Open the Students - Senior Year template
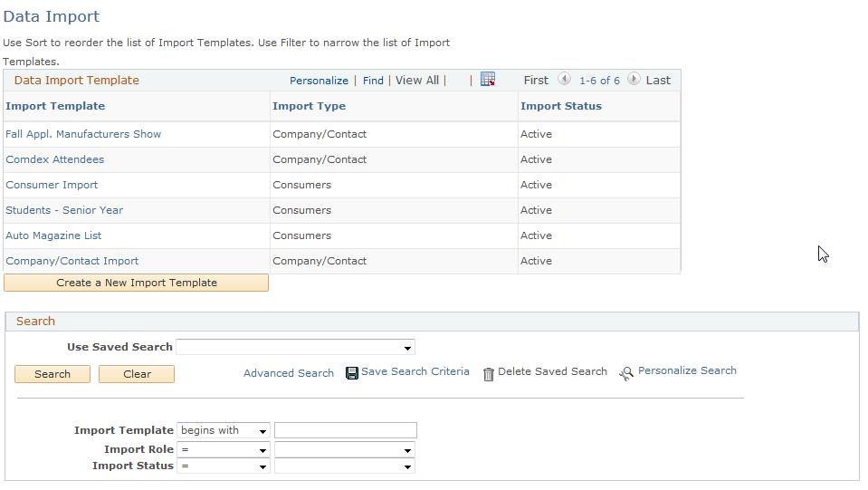 [x=64, y=210]
